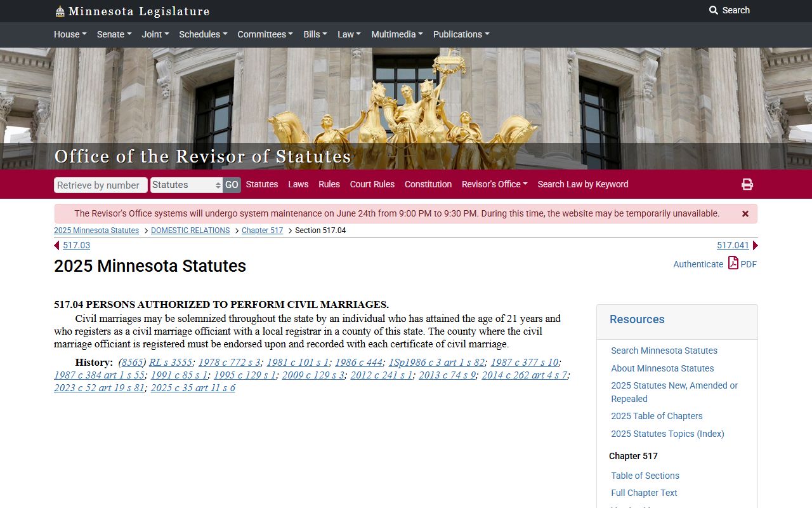Click the PDF document icon

click(x=733, y=263)
